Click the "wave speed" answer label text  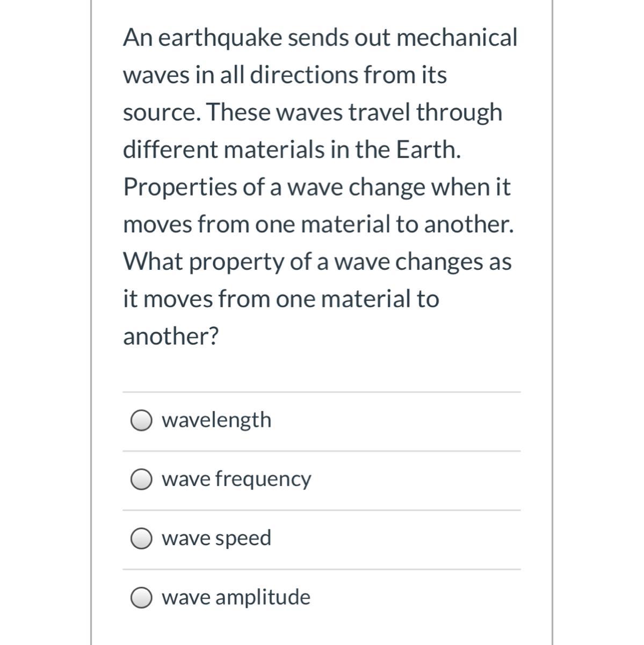click(216, 538)
